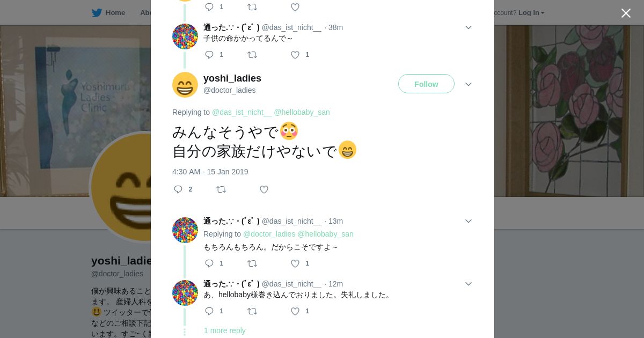Open more options chevron beside Follow button
Viewport: 644px width, 338px height.
(x=469, y=84)
